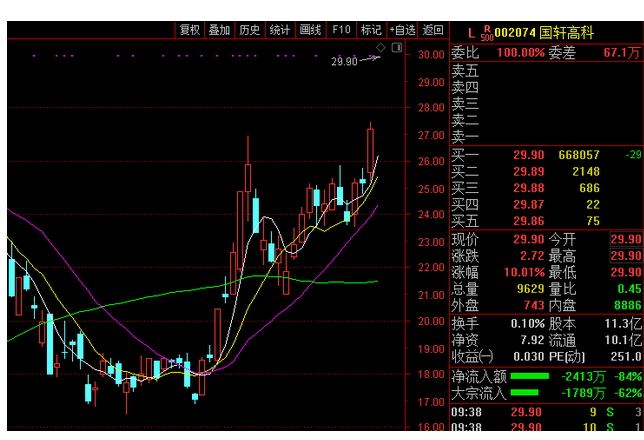Click the 09:38 trade tick row

pyautogui.click(x=547, y=412)
